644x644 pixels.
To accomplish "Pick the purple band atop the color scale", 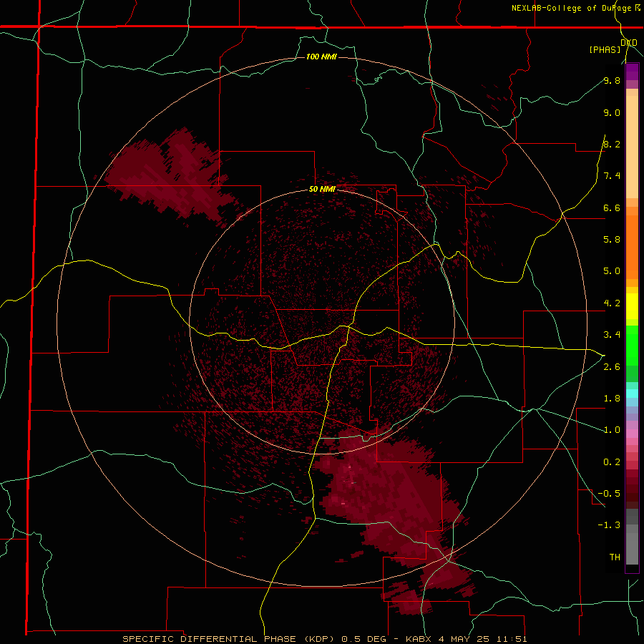I will (x=632, y=71).
